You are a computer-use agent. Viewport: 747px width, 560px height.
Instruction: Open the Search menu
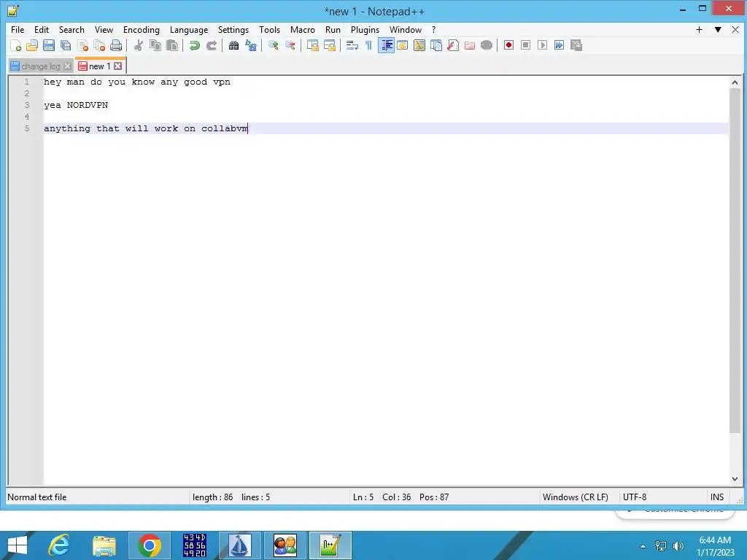pos(71,29)
